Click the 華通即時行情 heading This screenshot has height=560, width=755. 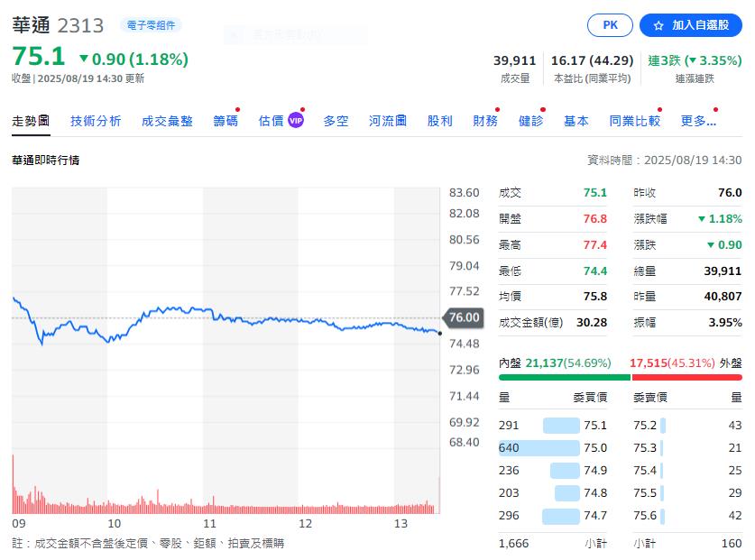pyautogui.click(x=46, y=160)
